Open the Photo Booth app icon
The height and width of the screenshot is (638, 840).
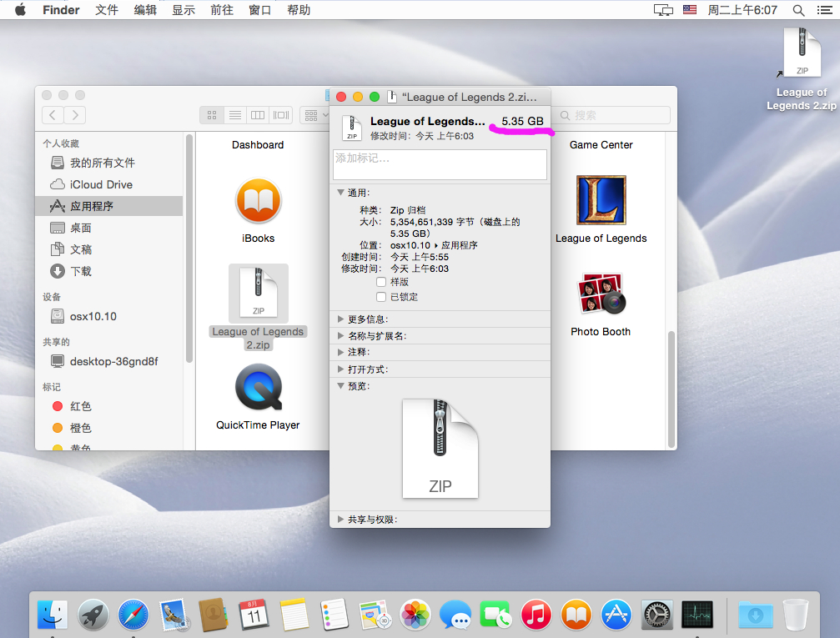click(x=601, y=294)
